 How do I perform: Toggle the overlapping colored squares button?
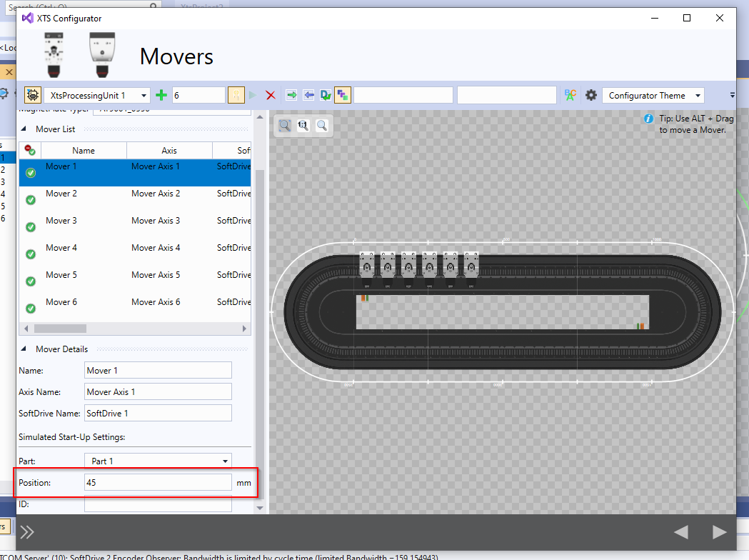coord(343,95)
